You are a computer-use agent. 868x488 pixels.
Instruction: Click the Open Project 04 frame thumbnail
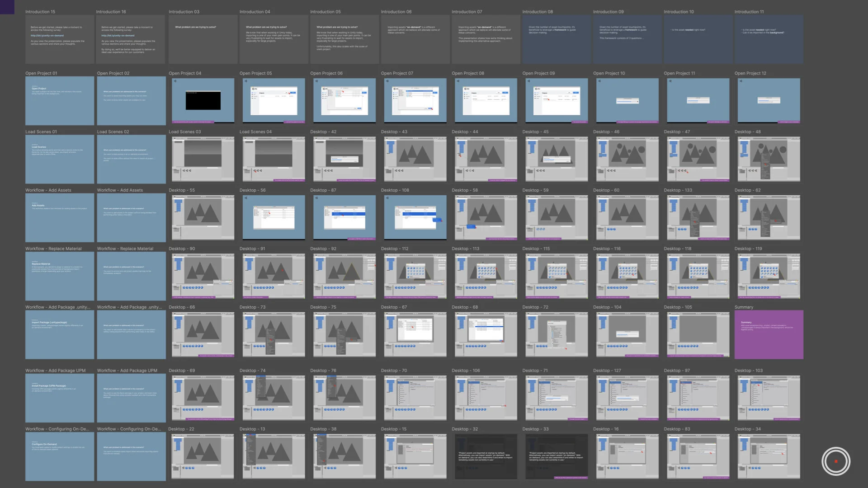tap(203, 100)
